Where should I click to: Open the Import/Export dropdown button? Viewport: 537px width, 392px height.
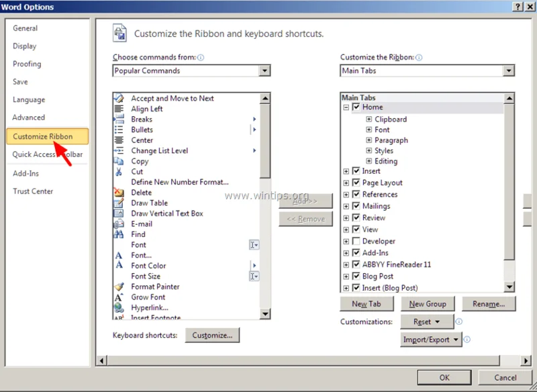coord(432,340)
